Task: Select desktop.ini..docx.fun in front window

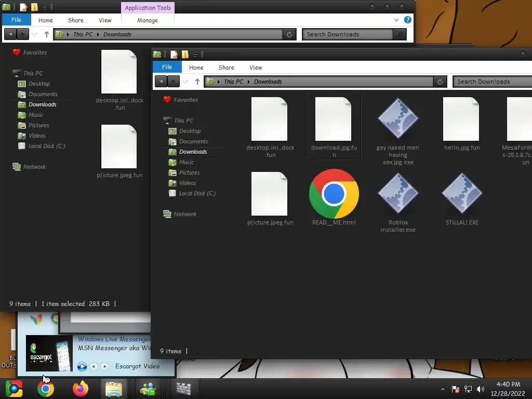Action: point(270,127)
